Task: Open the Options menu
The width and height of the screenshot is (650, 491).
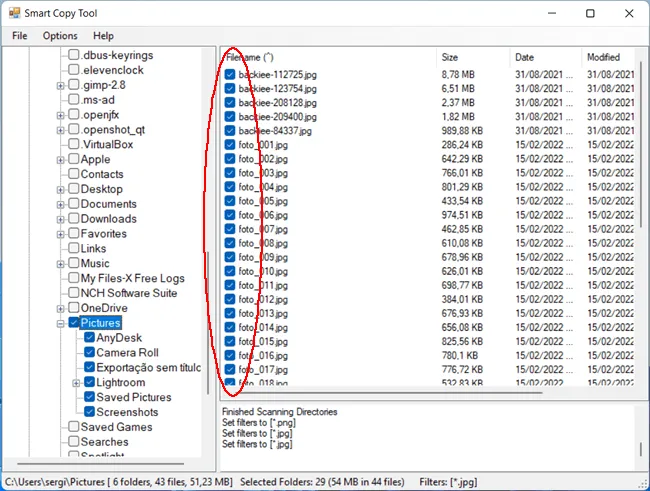Action: [60, 36]
